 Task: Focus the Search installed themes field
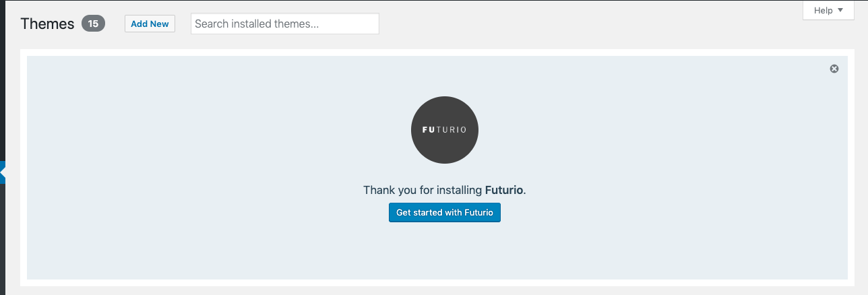(284, 24)
